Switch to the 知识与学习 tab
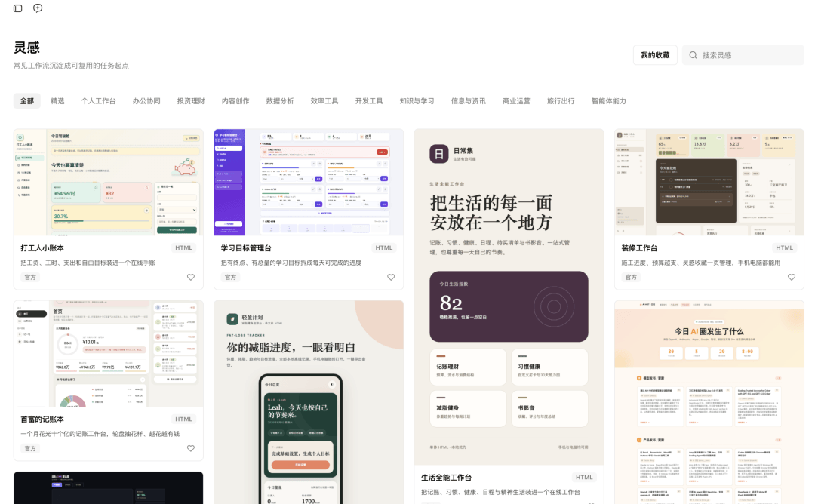Screen dimensions: 815x504 tap(417, 101)
